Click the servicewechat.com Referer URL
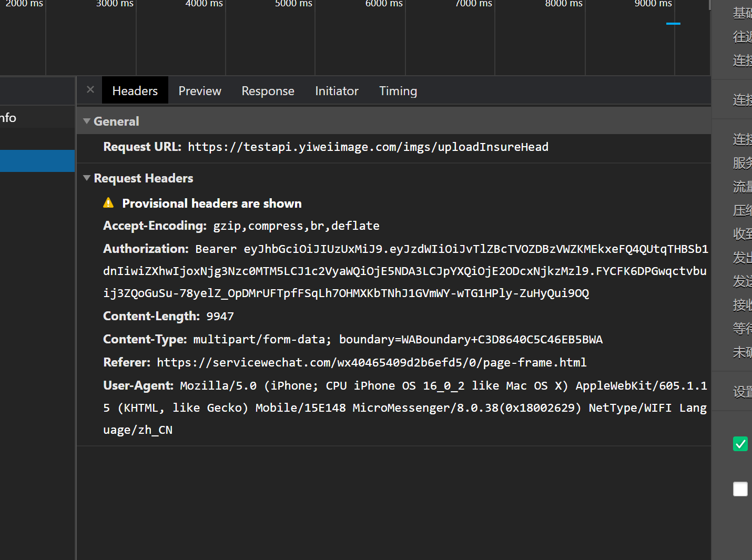Image resolution: width=752 pixels, height=560 pixels. [371, 363]
